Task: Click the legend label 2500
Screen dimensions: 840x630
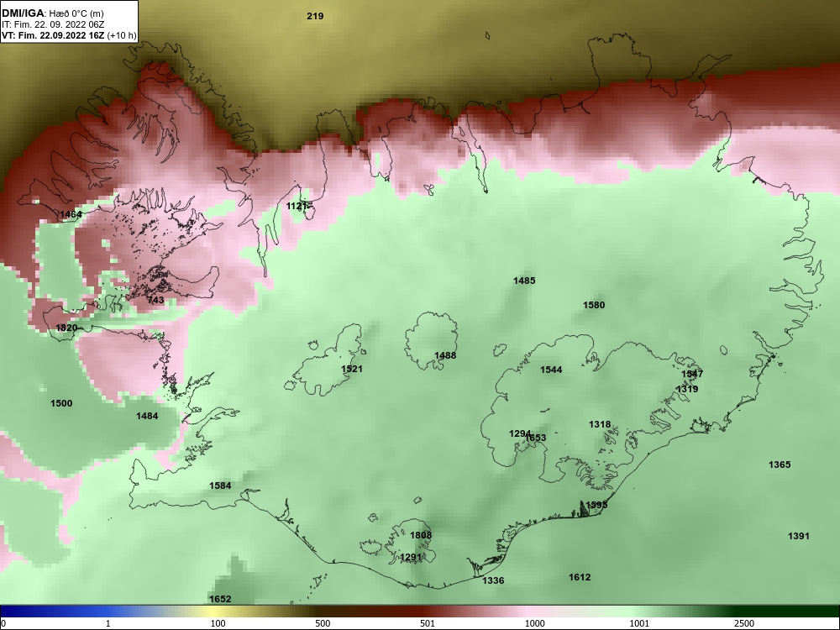Action: click(744, 623)
